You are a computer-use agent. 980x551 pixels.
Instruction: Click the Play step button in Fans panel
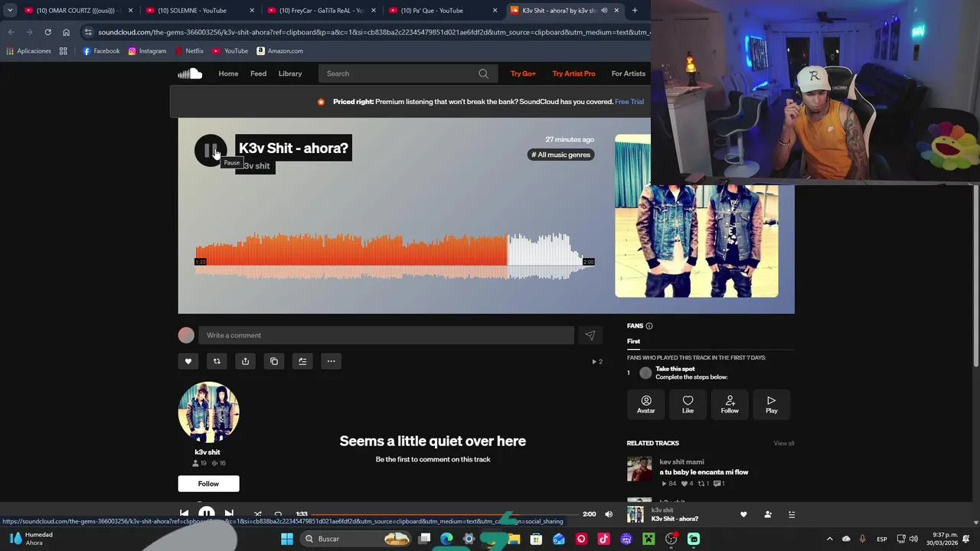pyautogui.click(x=772, y=404)
